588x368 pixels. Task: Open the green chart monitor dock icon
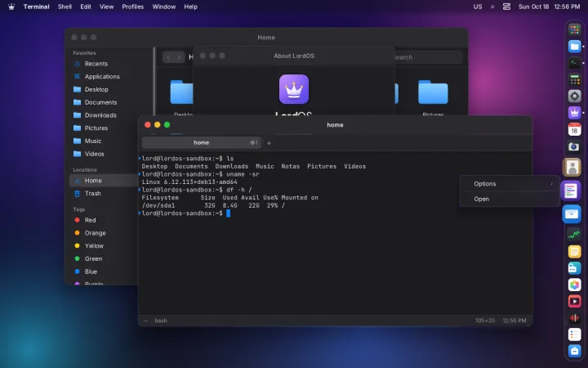574,235
